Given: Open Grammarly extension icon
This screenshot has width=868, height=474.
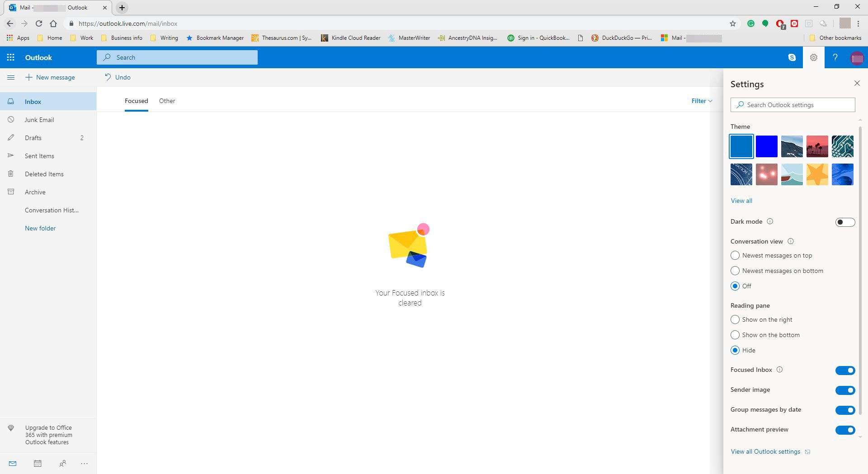Looking at the screenshot, I should click(x=751, y=23).
